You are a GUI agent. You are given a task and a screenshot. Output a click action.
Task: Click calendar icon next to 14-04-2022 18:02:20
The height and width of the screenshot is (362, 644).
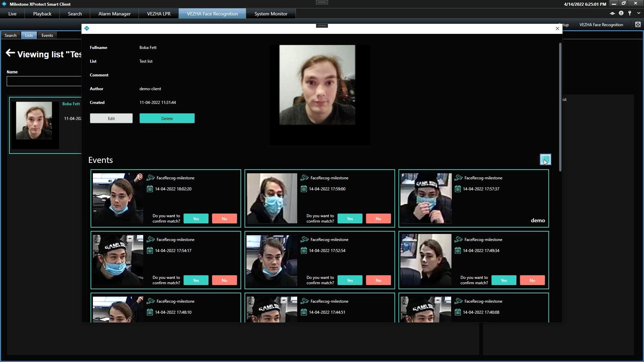coord(150,189)
